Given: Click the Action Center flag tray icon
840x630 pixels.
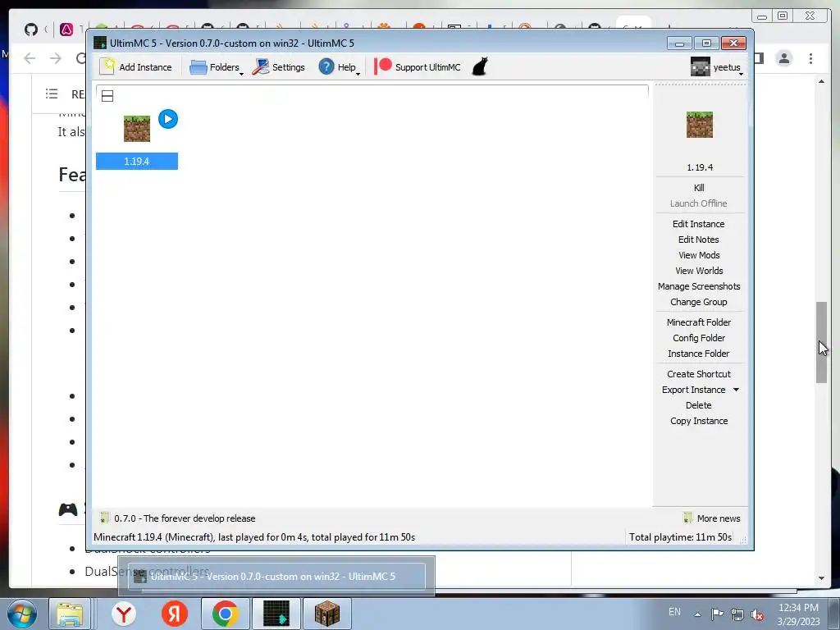Looking at the screenshot, I should pos(717,614).
